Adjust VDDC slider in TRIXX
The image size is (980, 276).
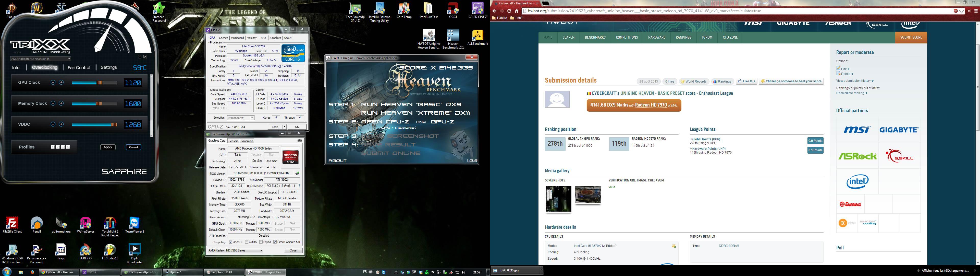coord(94,124)
